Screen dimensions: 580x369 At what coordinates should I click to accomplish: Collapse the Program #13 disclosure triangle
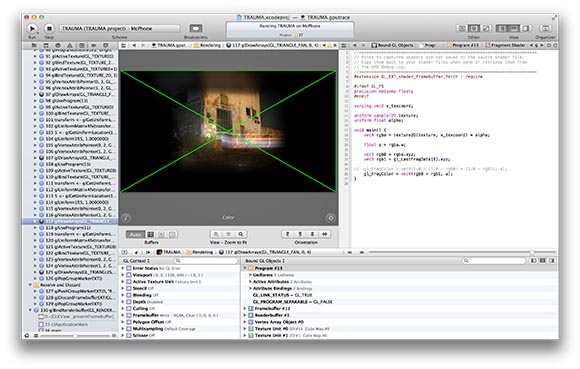245,268
